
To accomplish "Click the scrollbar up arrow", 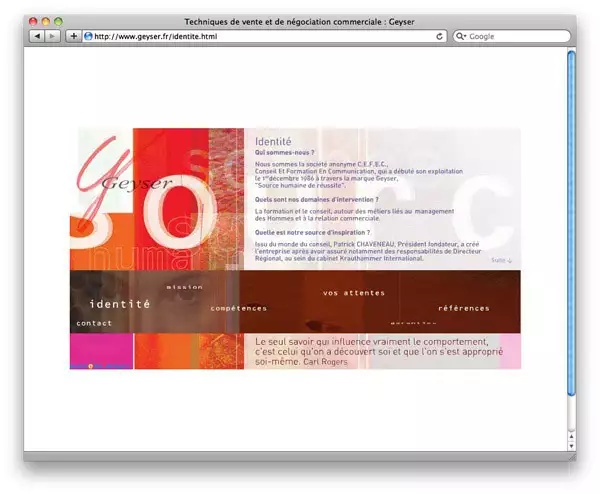I will [x=571, y=436].
